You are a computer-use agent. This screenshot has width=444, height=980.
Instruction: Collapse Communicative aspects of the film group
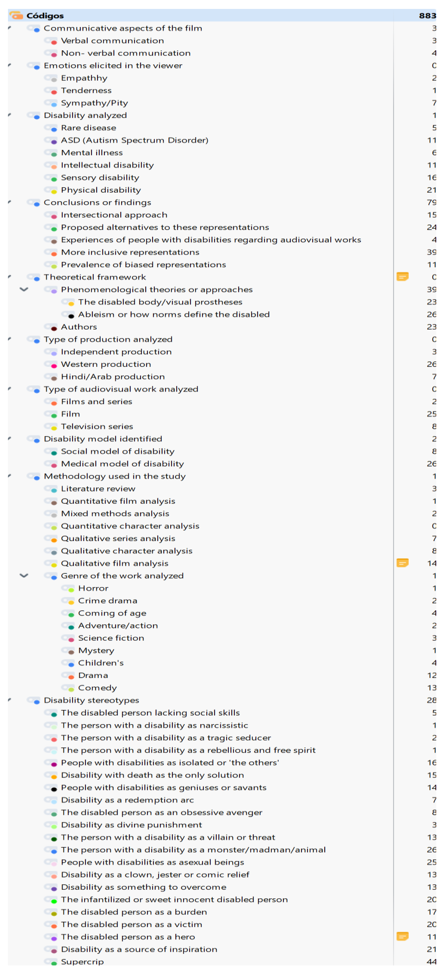click(x=10, y=28)
